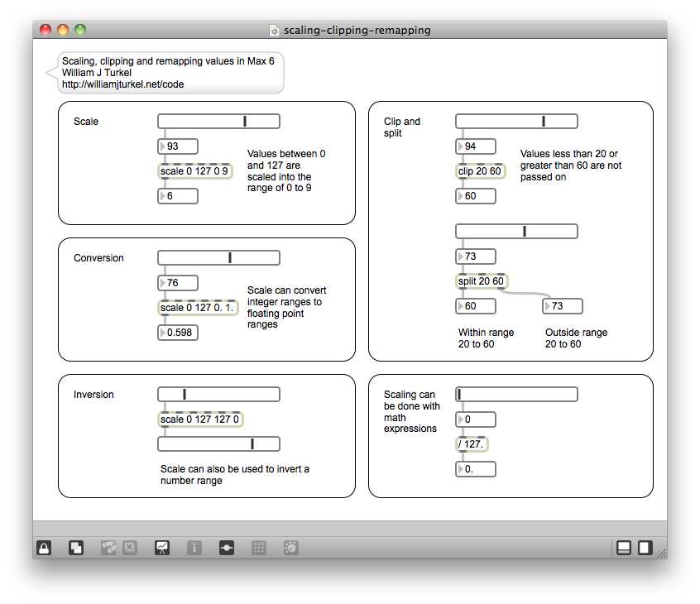Viewport: 700px width, 604px height.
Task: Click the Conversion panel's top slider
Action: click(218, 258)
